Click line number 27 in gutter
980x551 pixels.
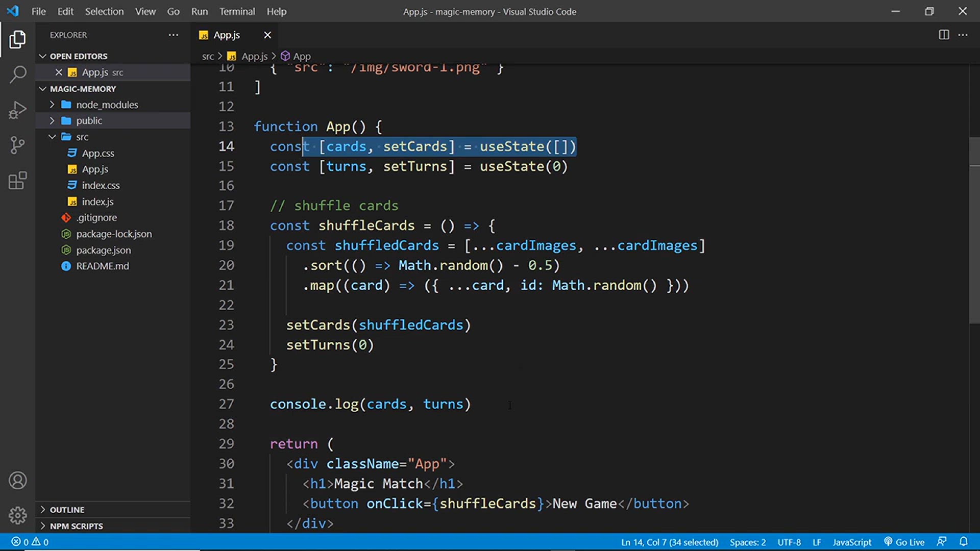pos(226,404)
